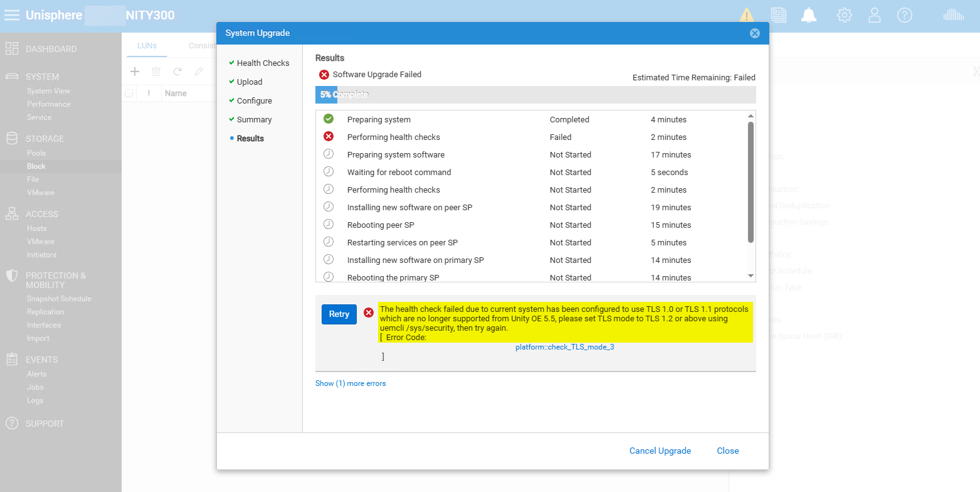980x492 pixels.
Task: Open the settings gear icon
Action: [x=844, y=15]
